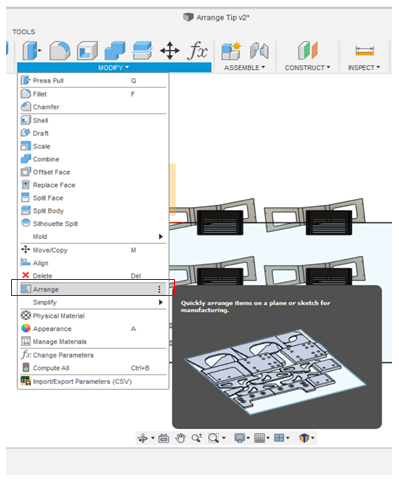This screenshot has height=482, width=399.
Task: Select Import/Export Parameters (CSV) entry
Action: click(x=93, y=381)
